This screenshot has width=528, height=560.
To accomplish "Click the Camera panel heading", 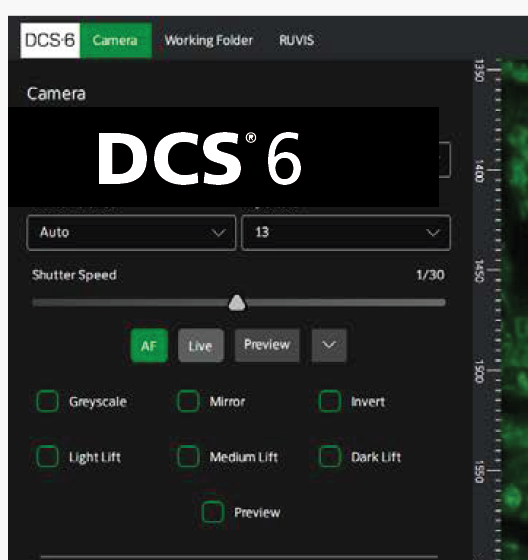I will 56,94.
